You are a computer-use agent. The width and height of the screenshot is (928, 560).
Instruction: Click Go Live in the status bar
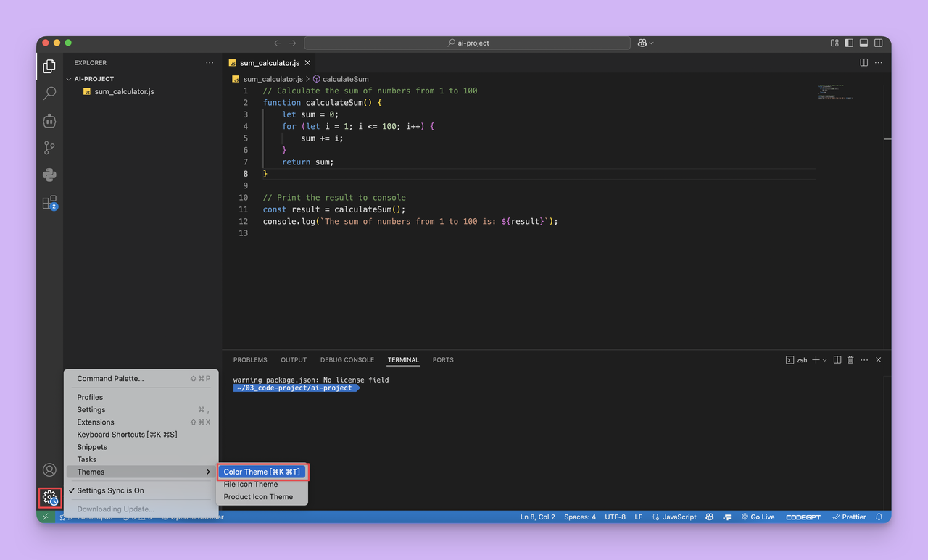pyautogui.click(x=758, y=517)
